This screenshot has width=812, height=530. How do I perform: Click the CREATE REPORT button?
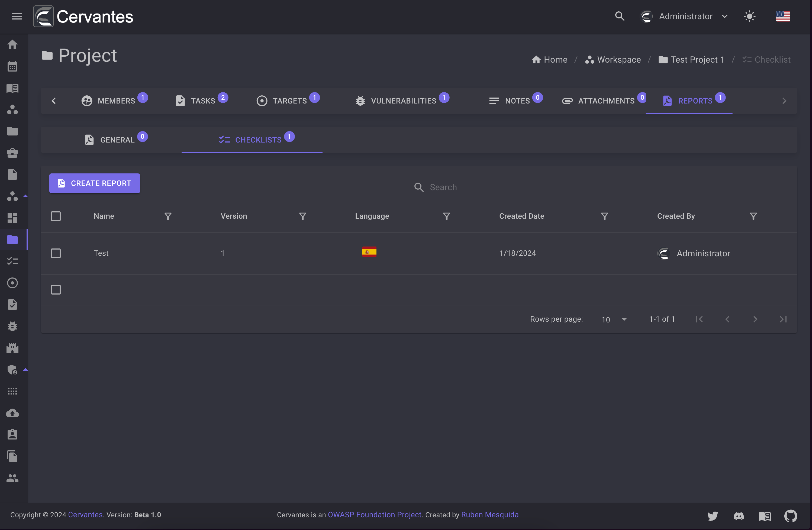95,183
